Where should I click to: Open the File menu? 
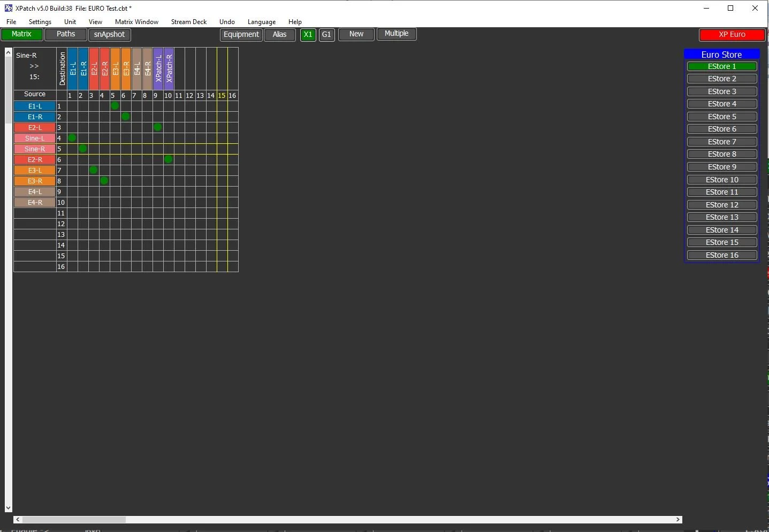pyautogui.click(x=11, y=22)
